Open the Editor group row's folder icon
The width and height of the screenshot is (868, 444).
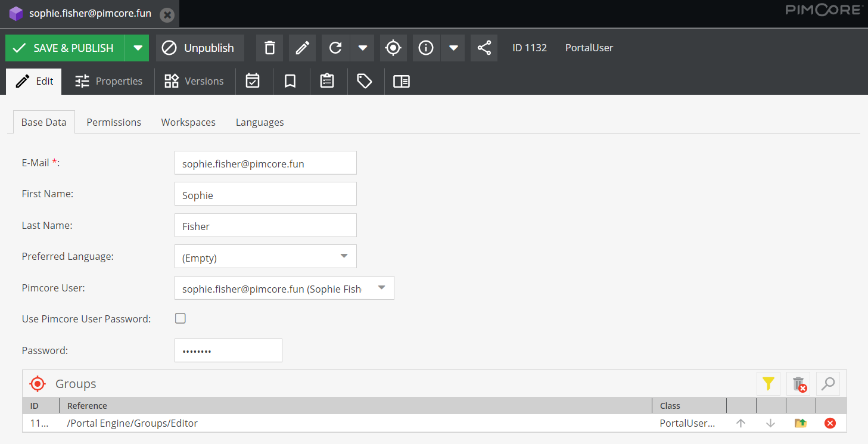tap(801, 423)
